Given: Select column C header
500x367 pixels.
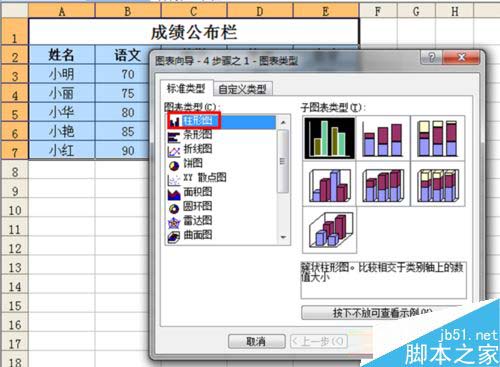Looking at the screenshot, I should (194, 12).
